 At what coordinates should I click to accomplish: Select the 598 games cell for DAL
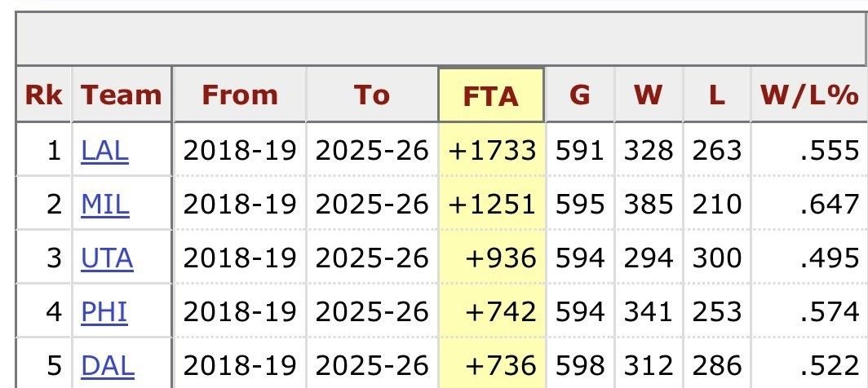tap(580, 366)
